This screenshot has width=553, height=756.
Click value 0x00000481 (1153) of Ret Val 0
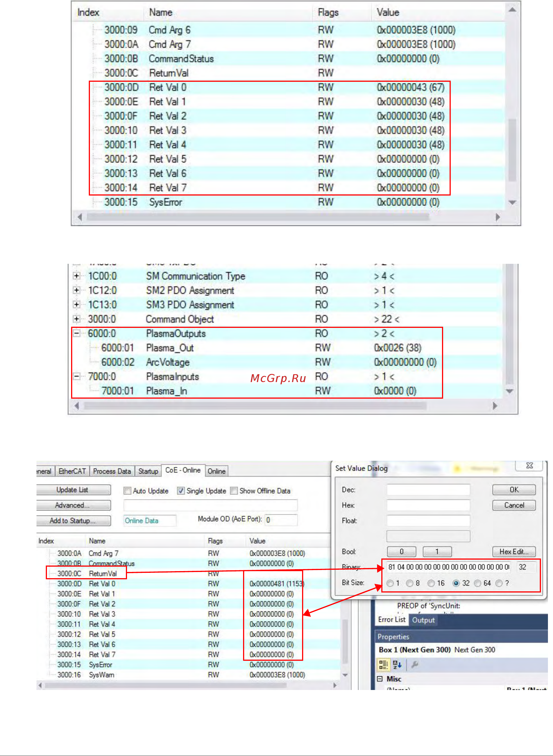pyautogui.click(x=277, y=584)
